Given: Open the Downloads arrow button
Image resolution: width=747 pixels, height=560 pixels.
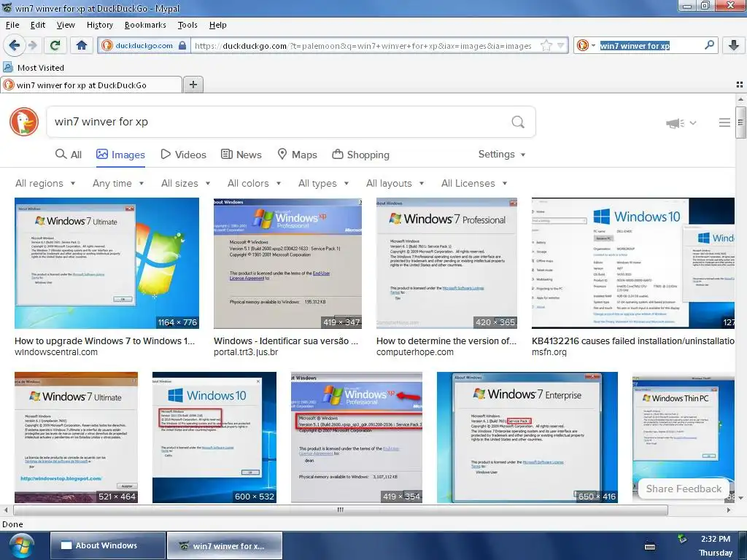Looking at the screenshot, I should tap(733, 45).
